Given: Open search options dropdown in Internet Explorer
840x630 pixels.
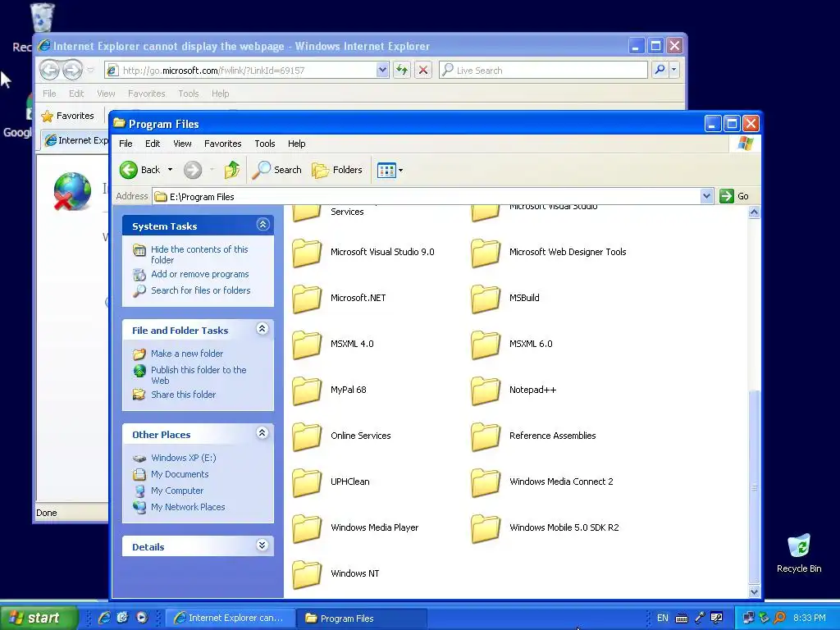Looking at the screenshot, I should [674, 70].
